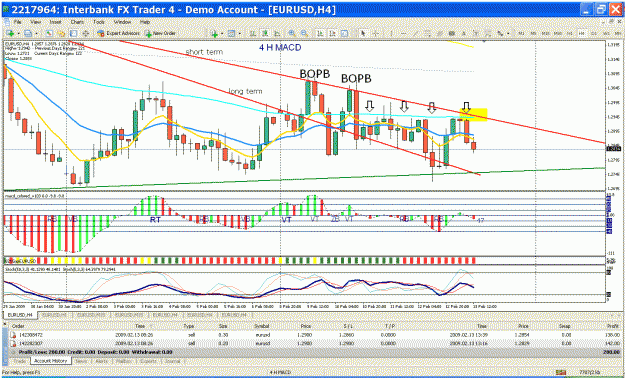Open the Tools menu
Viewport: 625px width, 378px height.
coord(99,22)
